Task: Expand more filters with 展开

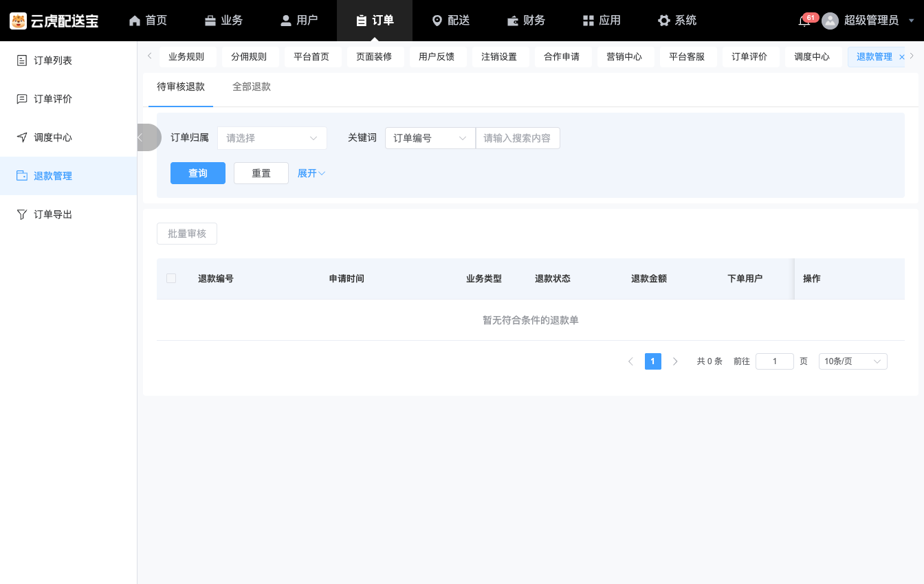Action: [311, 173]
